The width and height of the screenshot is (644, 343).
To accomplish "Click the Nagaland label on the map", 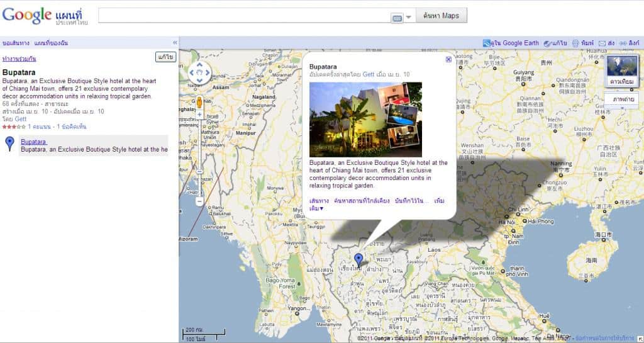I will (x=264, y=97).
